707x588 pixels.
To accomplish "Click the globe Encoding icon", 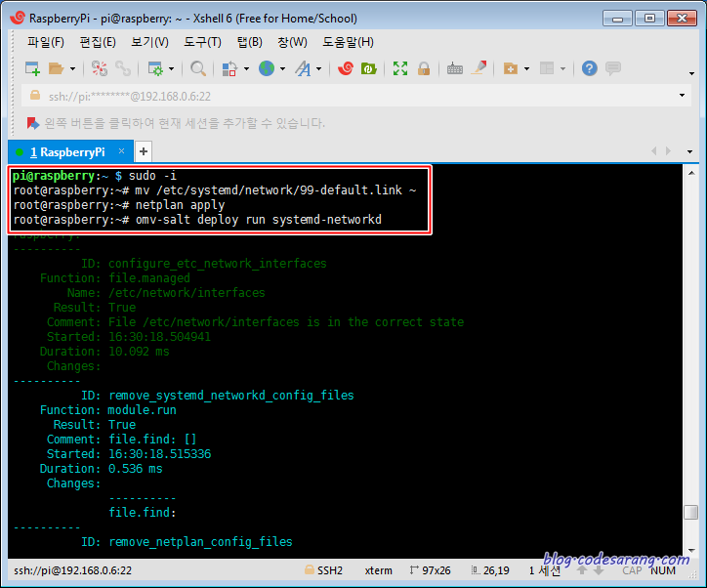I will click(267, 68).
